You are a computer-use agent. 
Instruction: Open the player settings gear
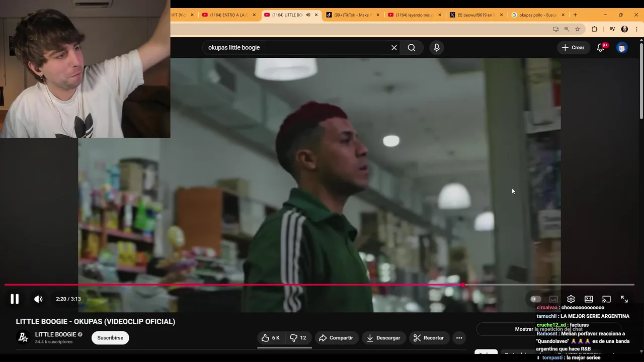point(571,299)
